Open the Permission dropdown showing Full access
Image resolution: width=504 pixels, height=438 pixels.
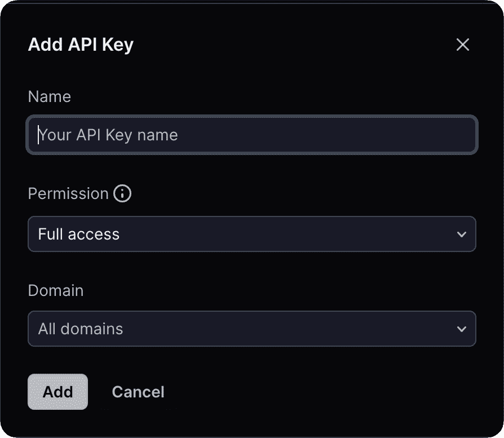click(x=251, y=234)
